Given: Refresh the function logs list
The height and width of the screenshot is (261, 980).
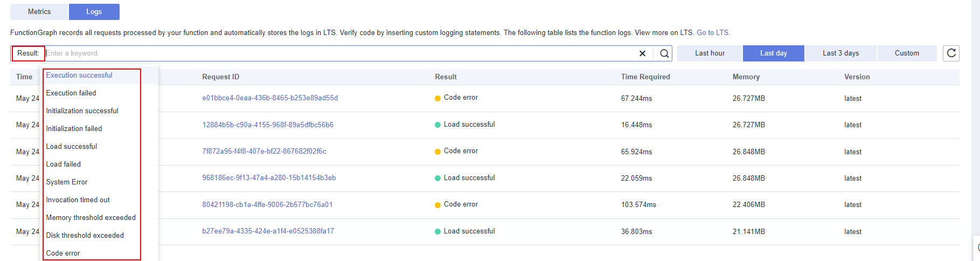Looking at the screenshot, I should click(951, 53).
